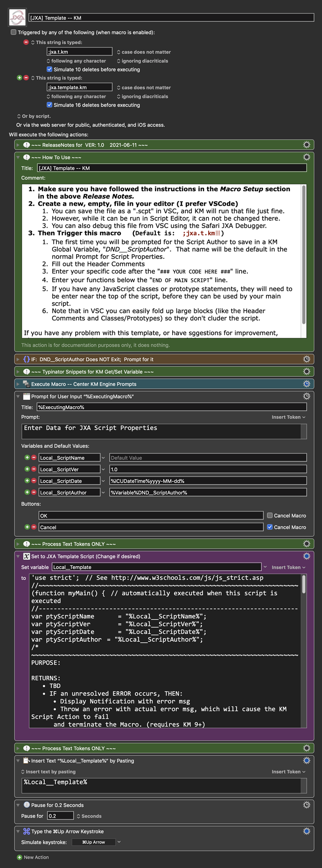Open gear menu of Type Up Arrow Keystroke action
Screen dimensions: 322x868
pyautogui.click(x=307, y=831)
